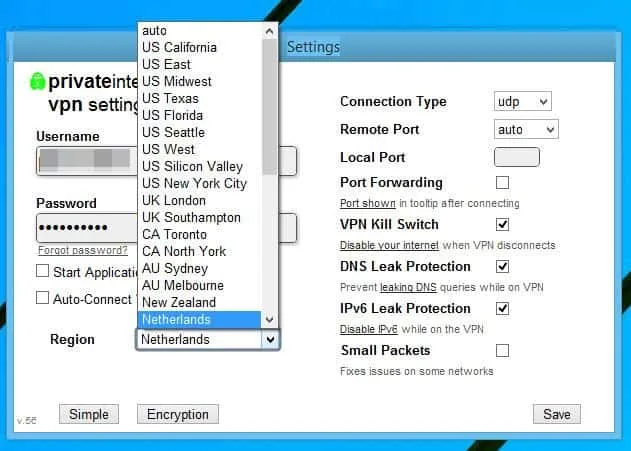Open the Connection Type udp dropdown

click(x=522, y=101)
